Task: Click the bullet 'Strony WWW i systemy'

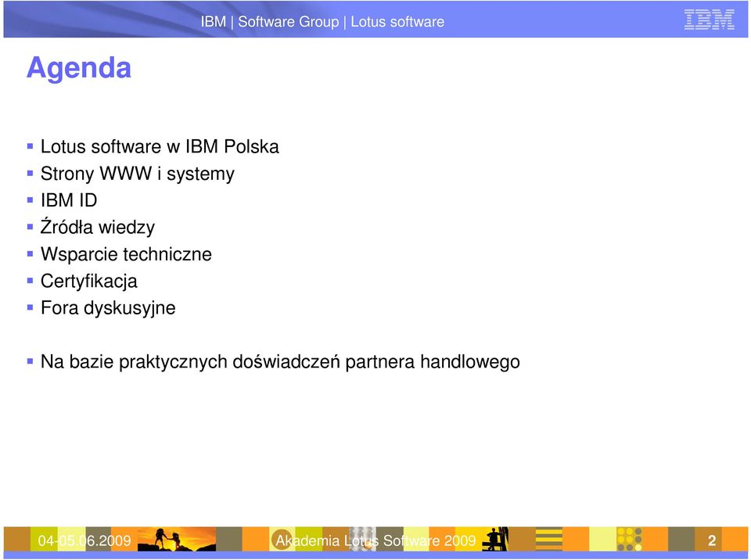Action: (138, 174)
